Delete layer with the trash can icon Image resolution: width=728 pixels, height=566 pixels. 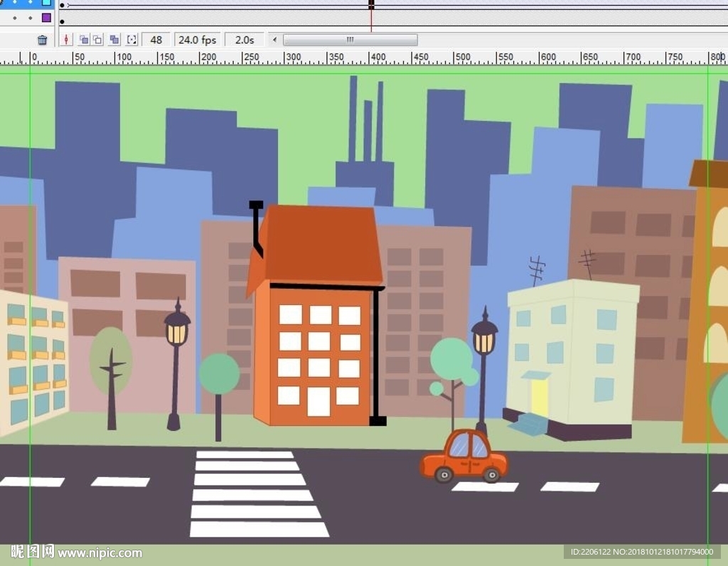pyautogui.click(x=42, y=40)
